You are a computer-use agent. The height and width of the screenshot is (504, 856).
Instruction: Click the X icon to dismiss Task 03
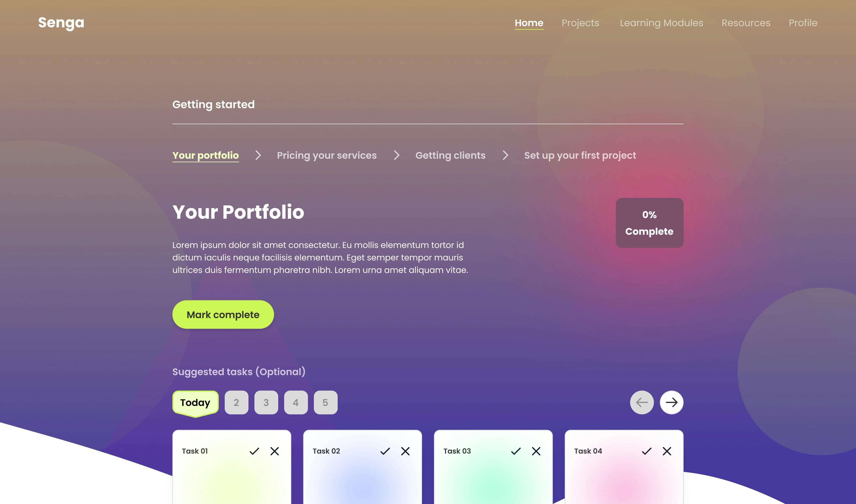(x=536, y=451)
